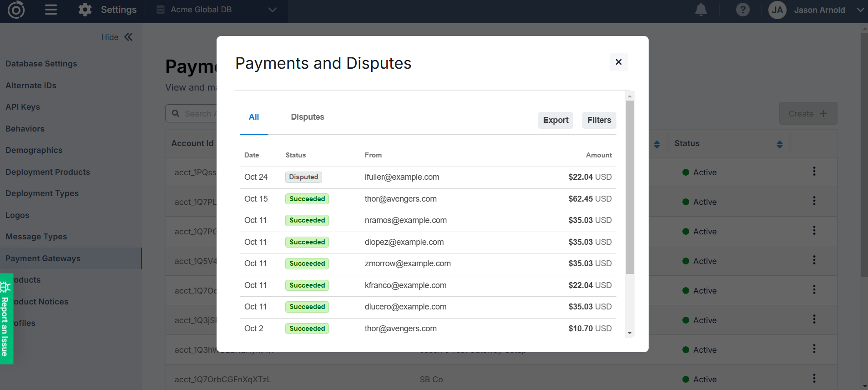Close the Payments and Disputes dialog
Viewport: 868px width, 390px height.
(618, 62)
